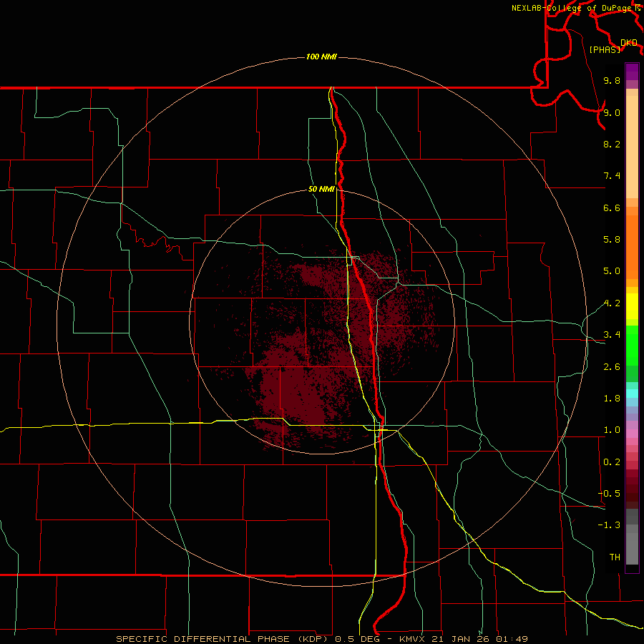Click the -0.5 colorbar value label
644x644 pixels.
tap(609, 493)
